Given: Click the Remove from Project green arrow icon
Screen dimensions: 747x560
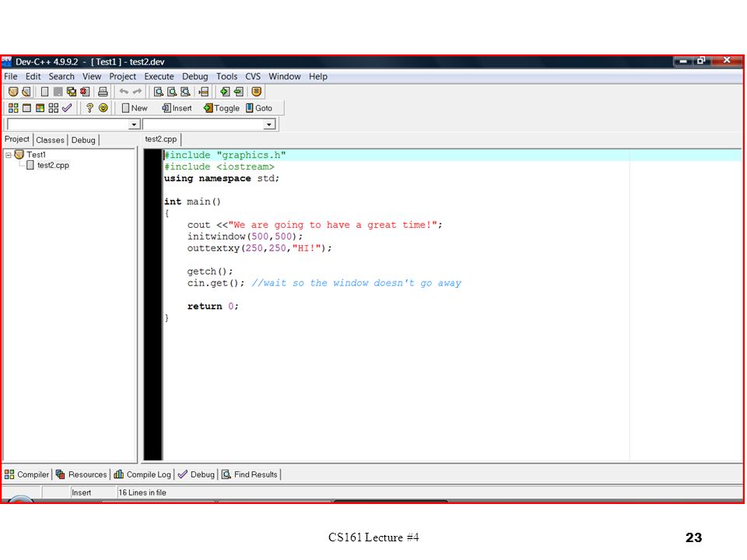Looking at the screenshot, I should [239, 92].
